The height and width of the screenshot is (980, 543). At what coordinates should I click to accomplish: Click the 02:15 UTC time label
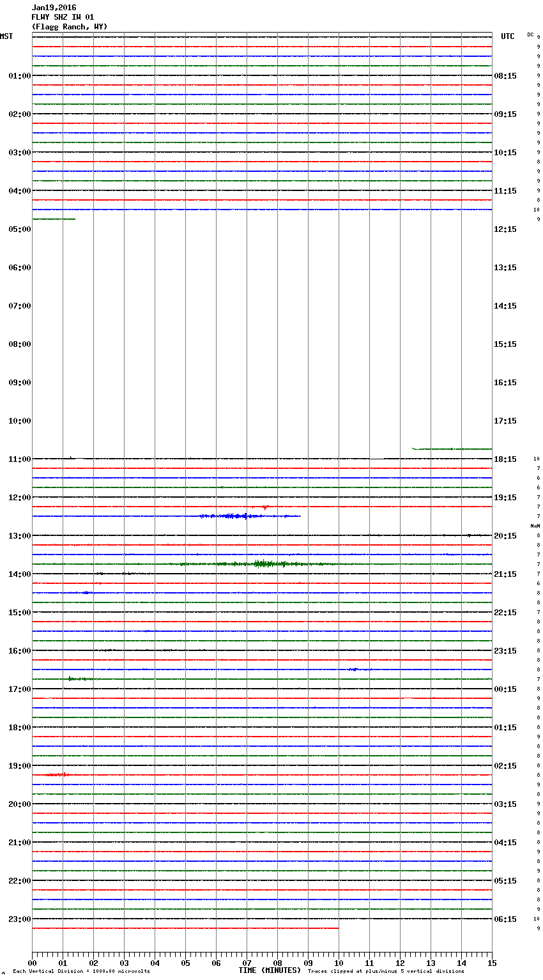[505, 766]
